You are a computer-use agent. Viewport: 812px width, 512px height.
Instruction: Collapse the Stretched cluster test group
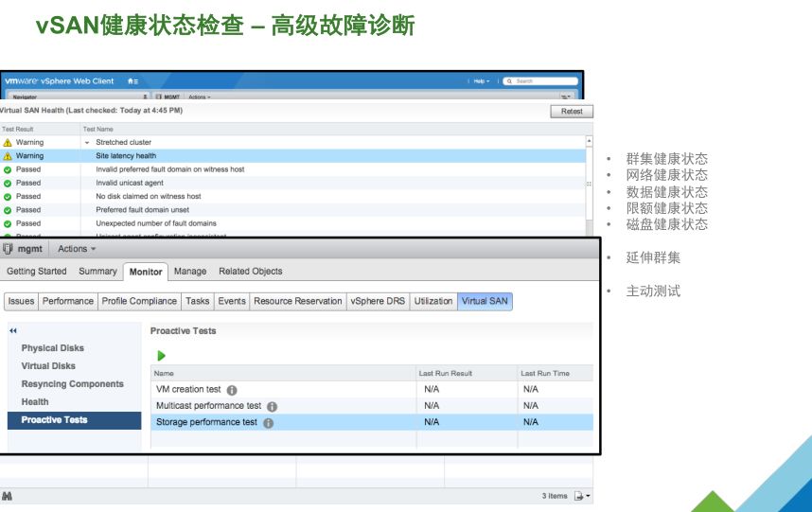pyautogui.click(x=87, y=143)
